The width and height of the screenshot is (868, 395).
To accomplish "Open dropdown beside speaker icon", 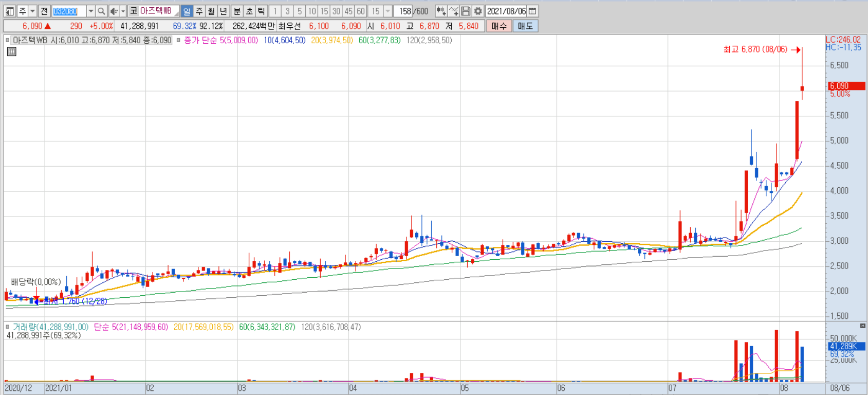I will (x=123, y=11).
